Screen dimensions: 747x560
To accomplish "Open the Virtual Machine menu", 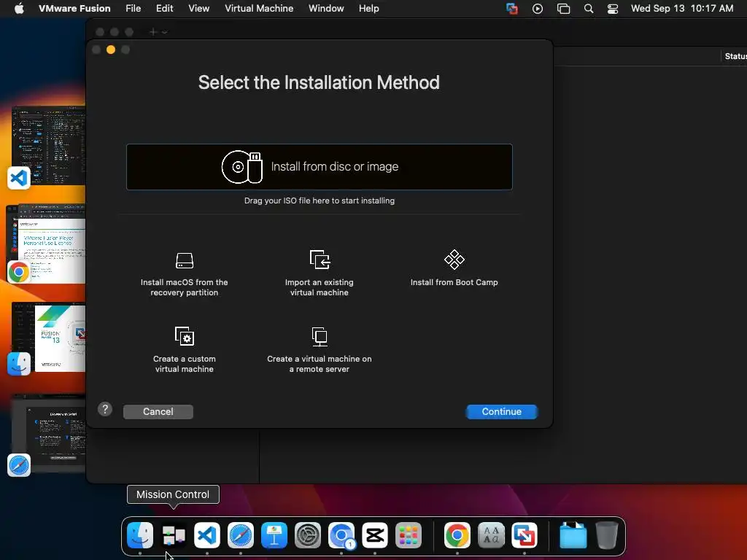I will [x=259, y=9].
